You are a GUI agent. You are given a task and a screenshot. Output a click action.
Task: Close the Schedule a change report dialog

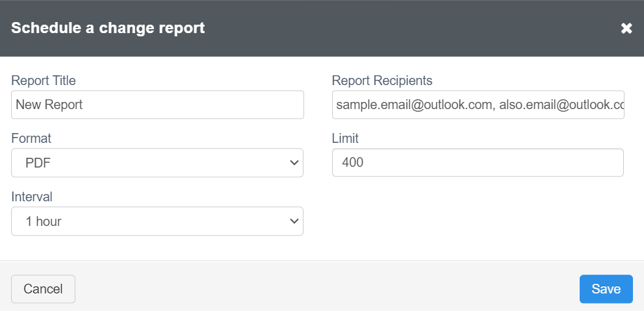coord(626,29)
